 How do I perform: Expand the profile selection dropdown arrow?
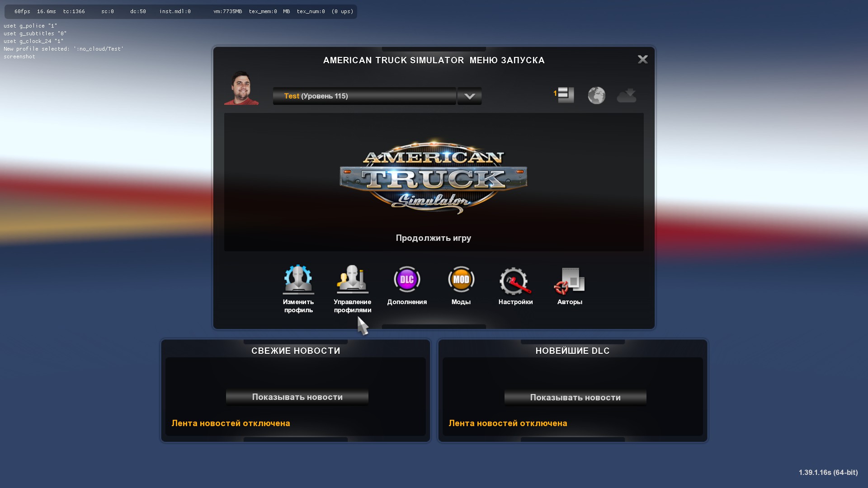[469, 96]
